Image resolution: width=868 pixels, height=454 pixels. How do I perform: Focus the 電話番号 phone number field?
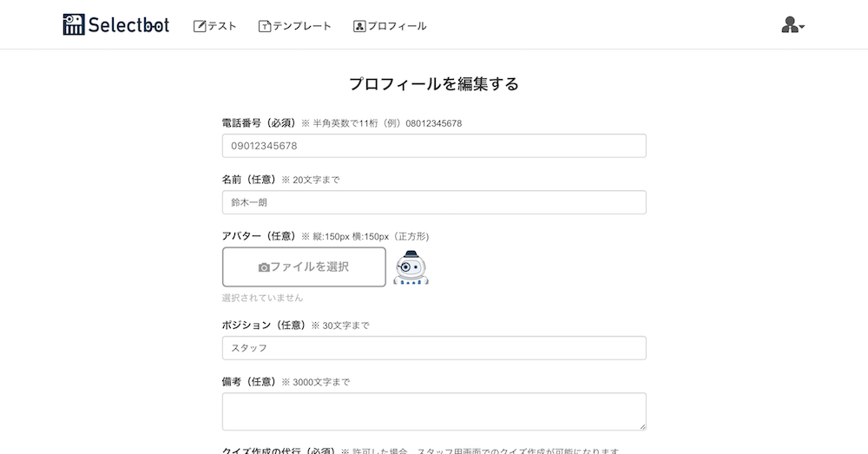pos(434,146)
